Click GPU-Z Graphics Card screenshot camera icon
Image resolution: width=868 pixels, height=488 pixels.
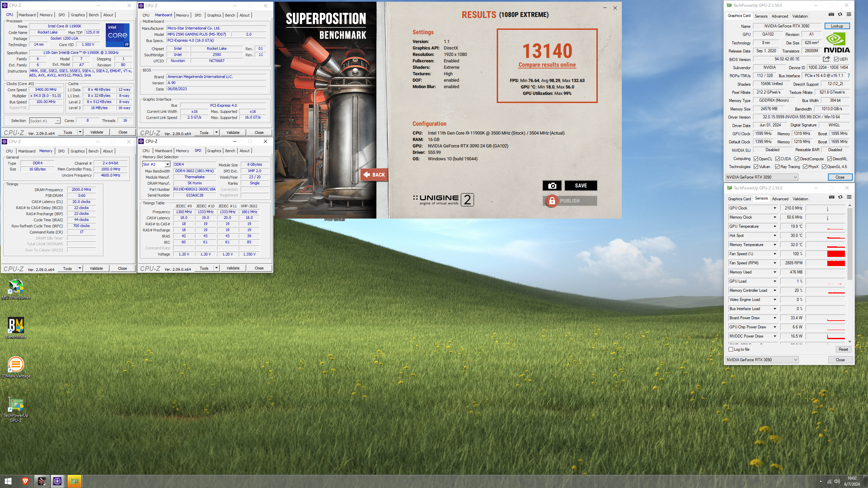click(831, 14)
